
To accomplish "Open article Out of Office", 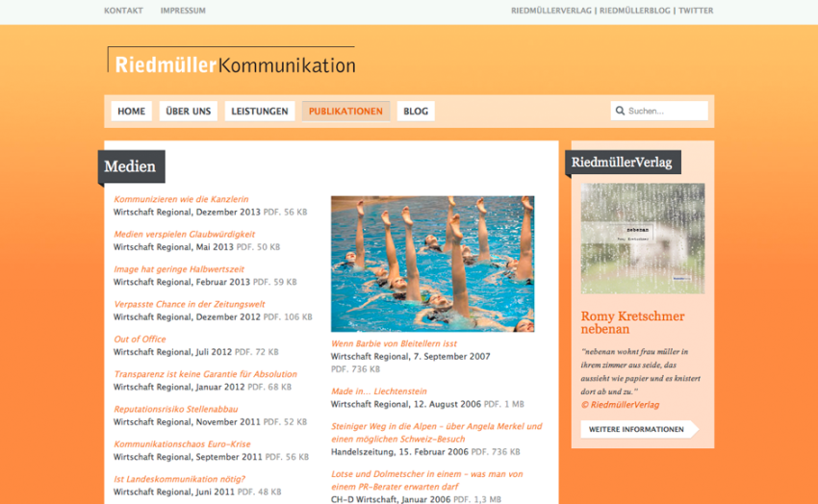I will pos(140,339).
